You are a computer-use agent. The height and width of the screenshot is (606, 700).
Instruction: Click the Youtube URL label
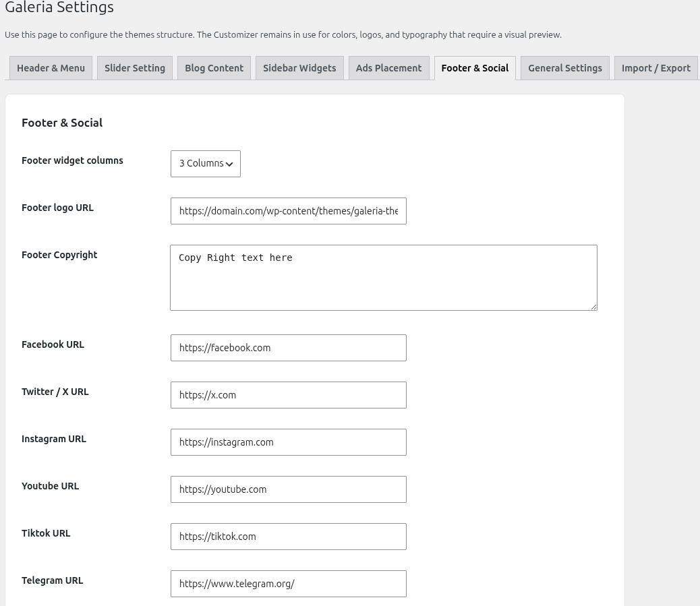click(x=51, y=486)
